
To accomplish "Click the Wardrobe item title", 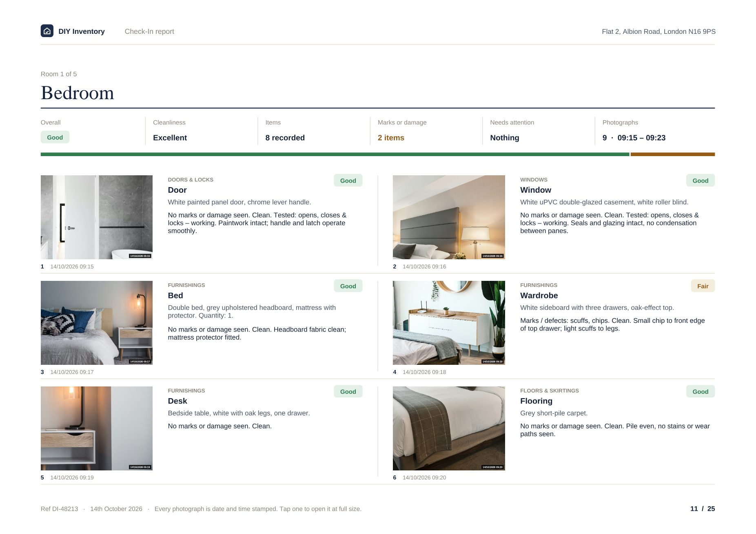I will tap(539, 296).
